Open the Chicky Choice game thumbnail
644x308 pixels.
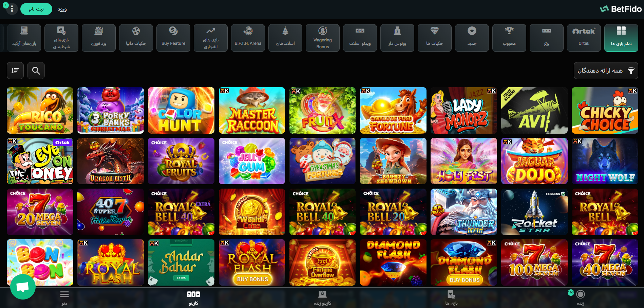(x=605, y=110)
